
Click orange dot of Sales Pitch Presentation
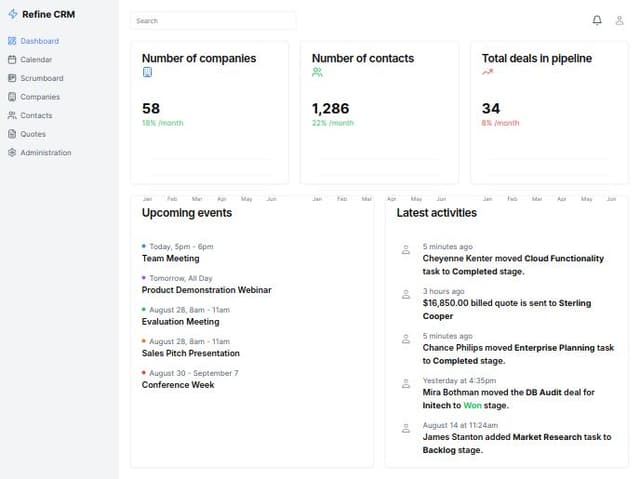(x=144, y=341)
